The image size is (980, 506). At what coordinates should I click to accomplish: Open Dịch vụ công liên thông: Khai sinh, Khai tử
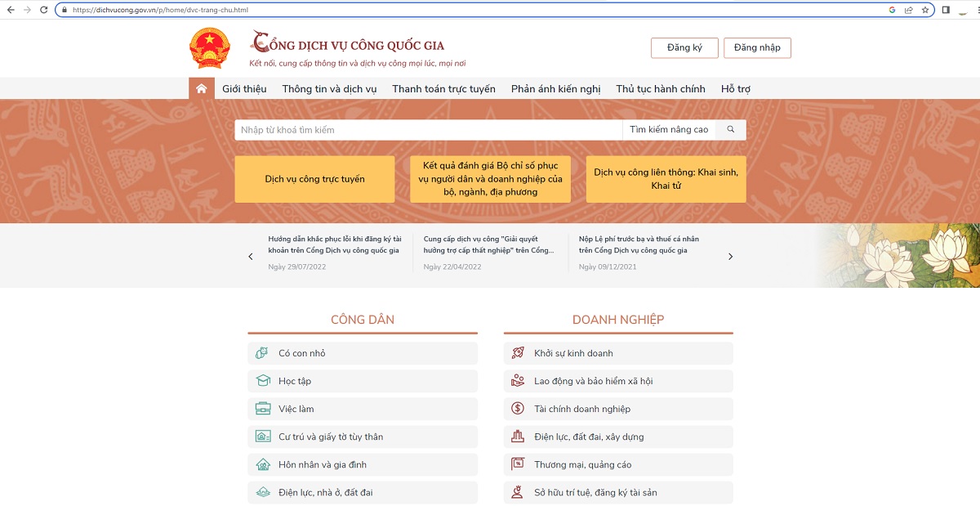point(666,179)
